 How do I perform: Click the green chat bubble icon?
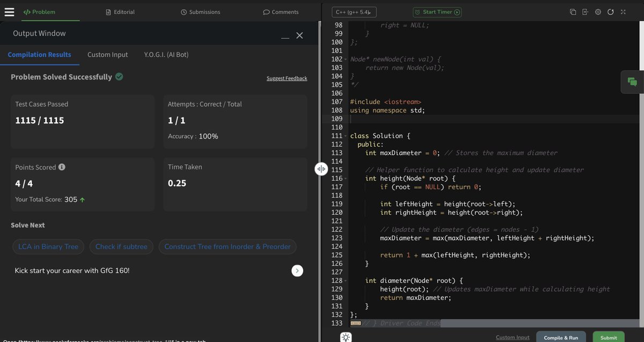click(632, 82)
